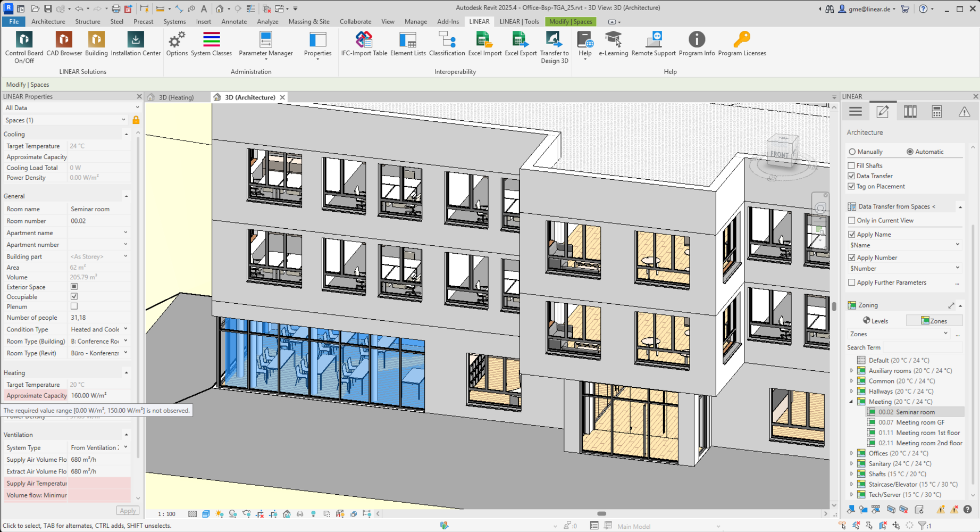980x532 pixels.
Task: Open the Parameter Manager tool
Action: pos(265,40)
